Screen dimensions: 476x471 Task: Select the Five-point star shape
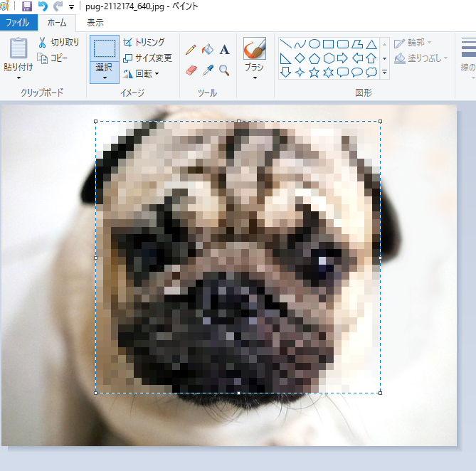click(314, 73)
